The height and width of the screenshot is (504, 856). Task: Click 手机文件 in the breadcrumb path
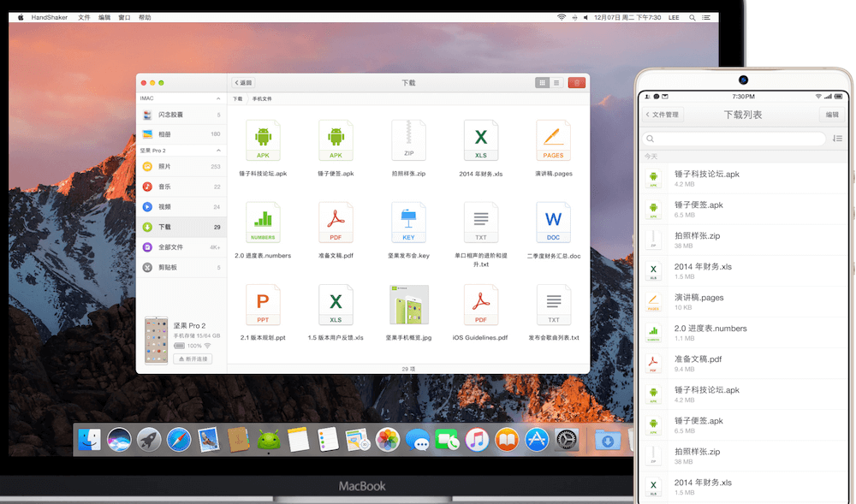pyautogui.click(x=262, y=98)
